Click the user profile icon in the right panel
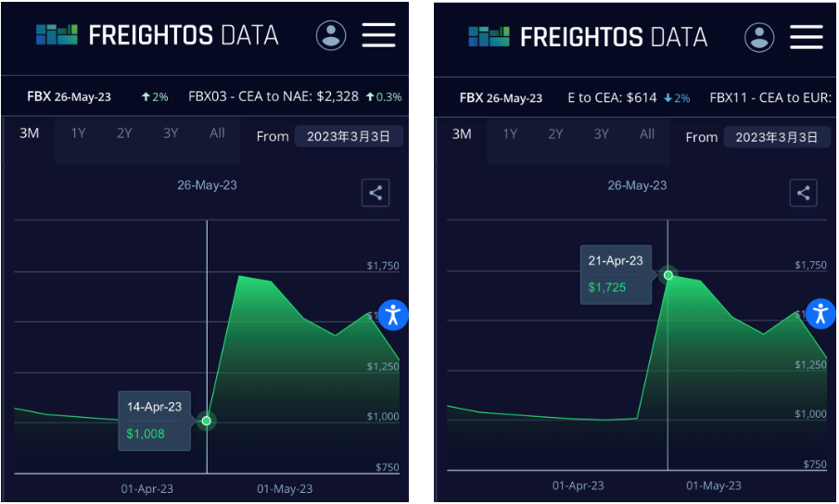Image resolution: width=839 pixels, height=504 pixels. (x=759, y=36)
